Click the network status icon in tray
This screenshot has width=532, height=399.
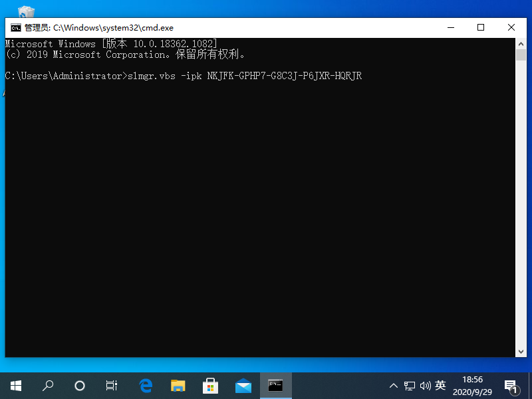click(x=410, y=386)
